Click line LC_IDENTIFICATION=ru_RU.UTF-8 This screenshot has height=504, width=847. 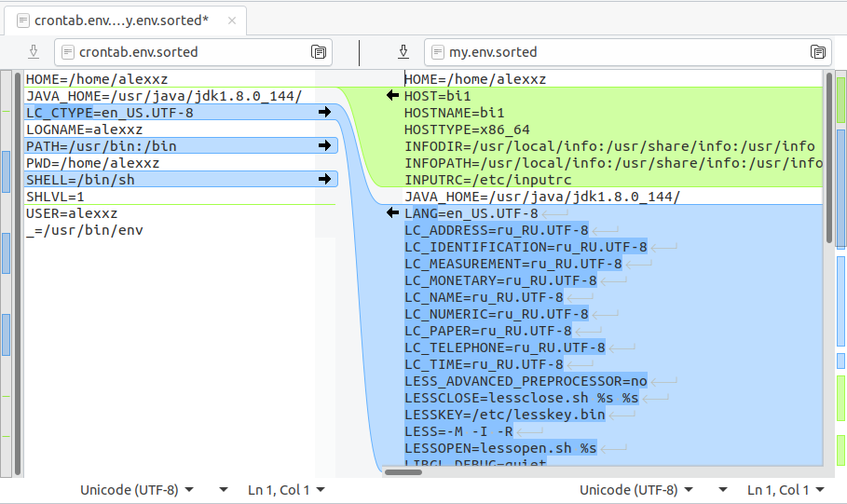(526, 246)
